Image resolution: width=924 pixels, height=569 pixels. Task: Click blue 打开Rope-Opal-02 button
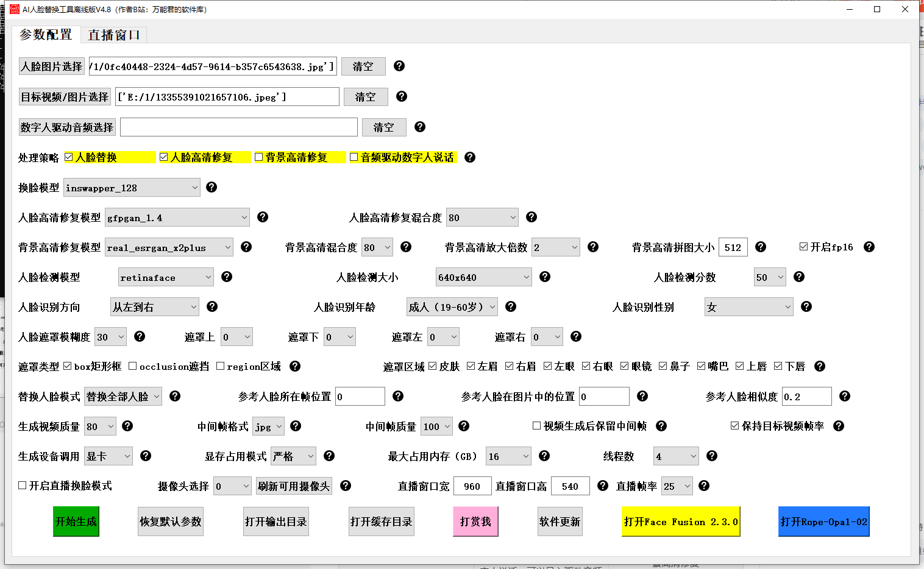[824, 521]
